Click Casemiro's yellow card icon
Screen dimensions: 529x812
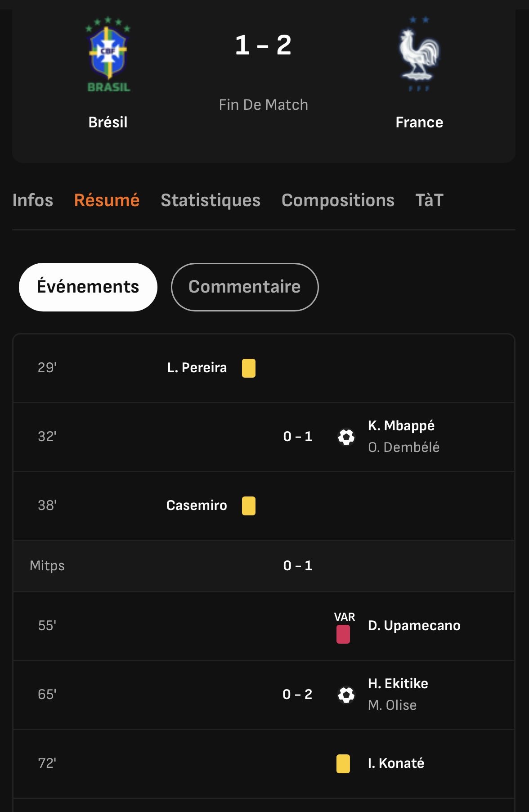pyautogui.click(x=249, y=505)
